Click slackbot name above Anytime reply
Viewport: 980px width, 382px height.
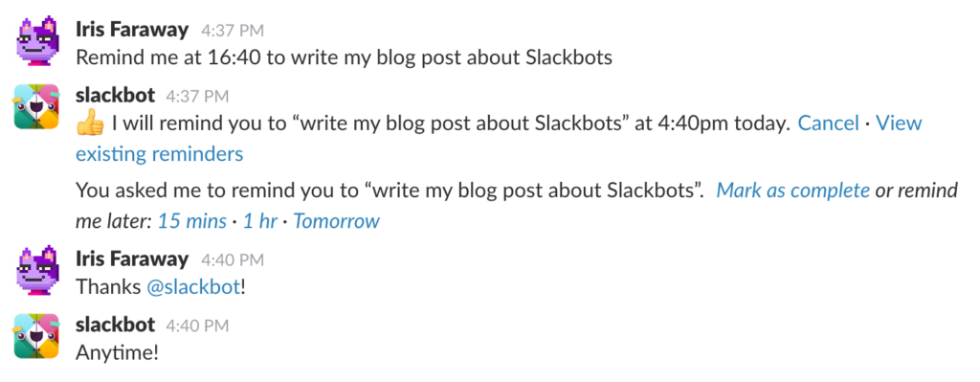pyautogui.click(x=115, y=325)
